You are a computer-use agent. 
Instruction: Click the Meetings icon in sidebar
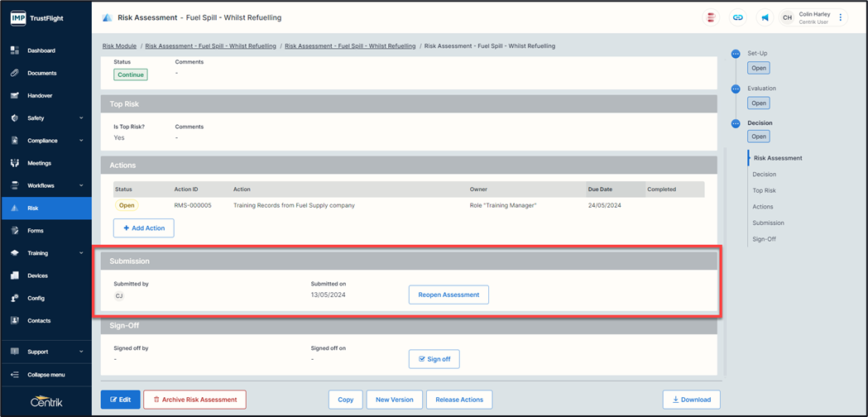pos(15,163)
